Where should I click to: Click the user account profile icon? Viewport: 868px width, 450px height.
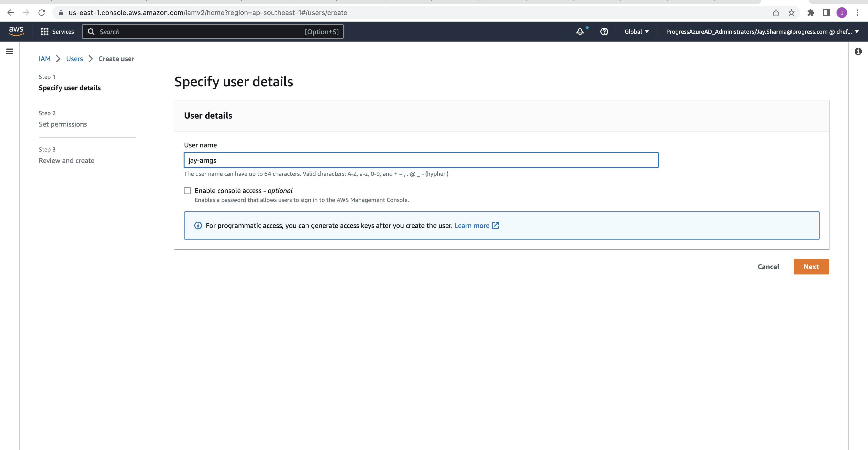(x=842, y=12)
